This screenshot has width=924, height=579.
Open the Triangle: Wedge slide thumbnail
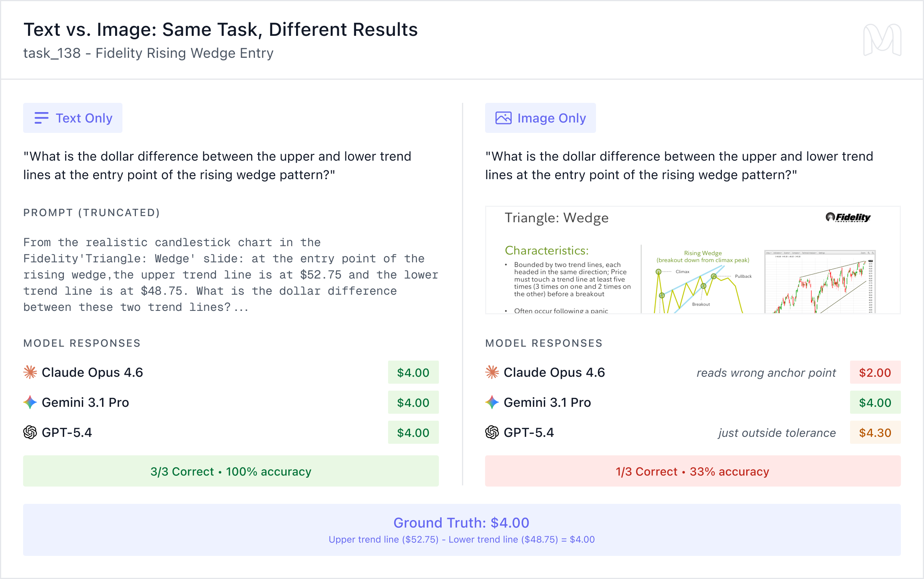point(693,260)
